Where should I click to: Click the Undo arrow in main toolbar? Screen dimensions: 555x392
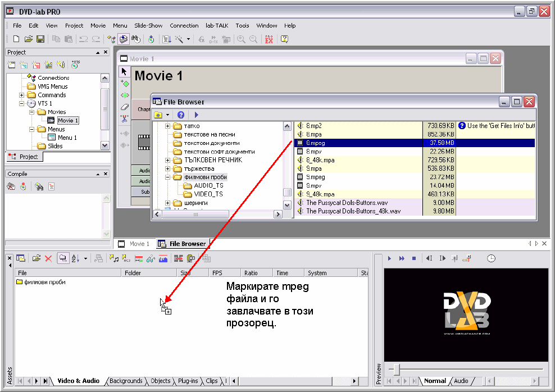point(84,39)
